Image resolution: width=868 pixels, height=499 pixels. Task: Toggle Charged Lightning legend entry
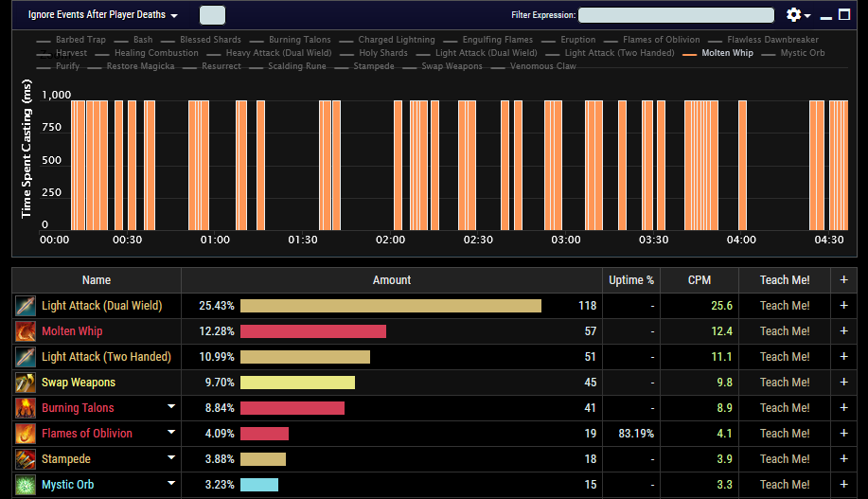(x=387, y=40)
